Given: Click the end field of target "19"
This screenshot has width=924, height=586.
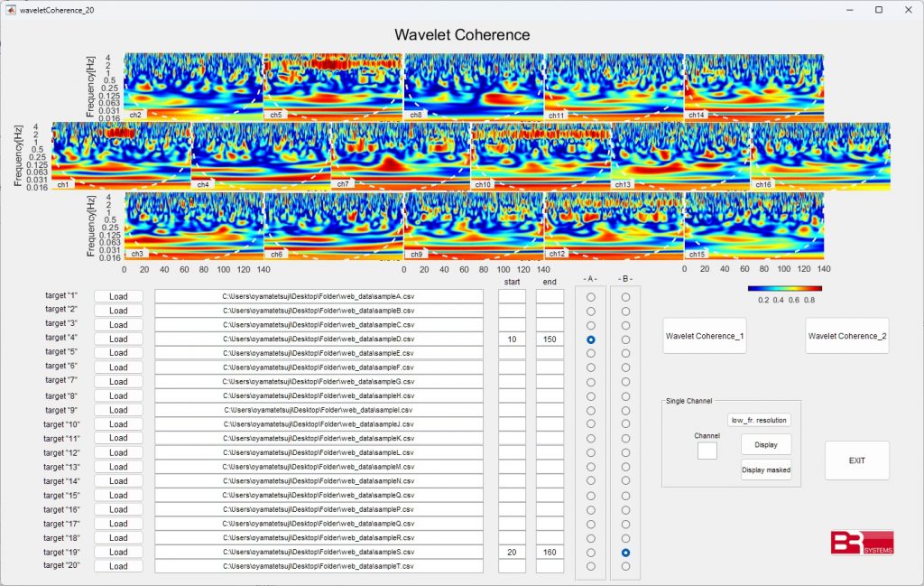Looking at the screenshot, I should coord(550,552).
